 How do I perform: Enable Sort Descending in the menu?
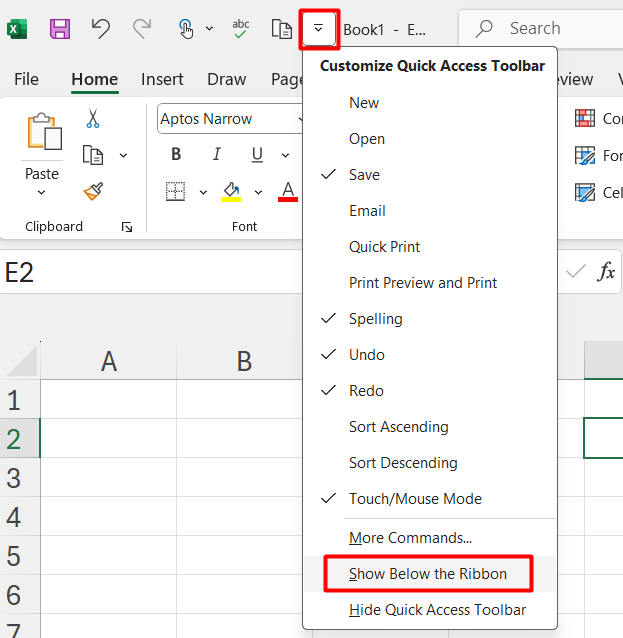430,463
